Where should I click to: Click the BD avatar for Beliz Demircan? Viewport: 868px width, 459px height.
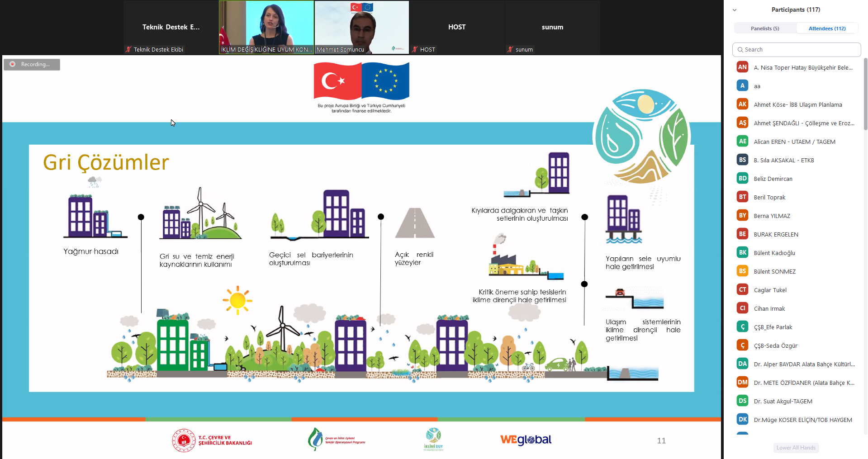click(x=742, y=179)
